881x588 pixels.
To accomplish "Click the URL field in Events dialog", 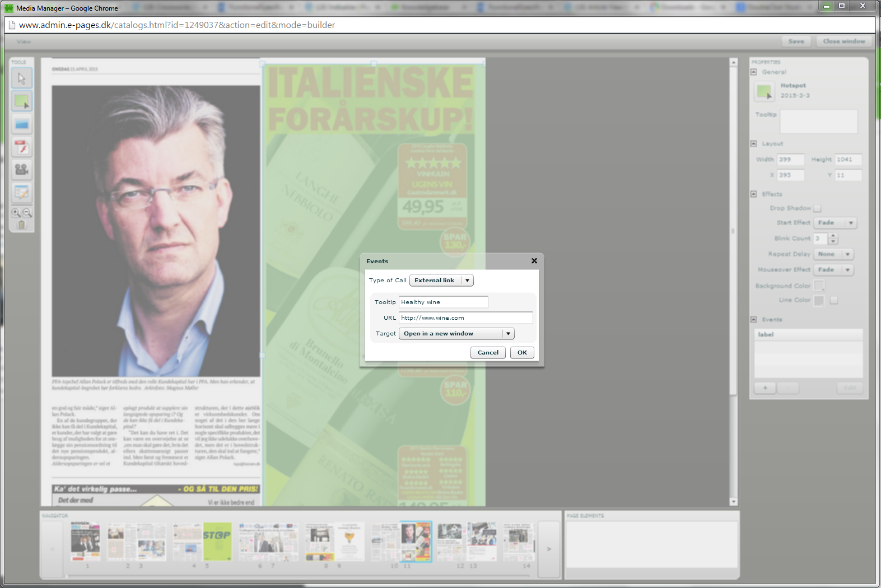I will 466,318.
